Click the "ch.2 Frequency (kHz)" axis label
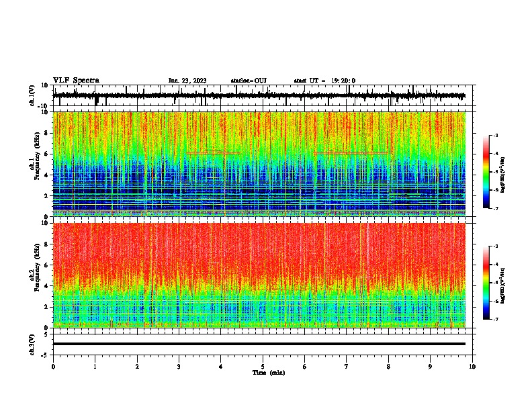 (36, 267)
